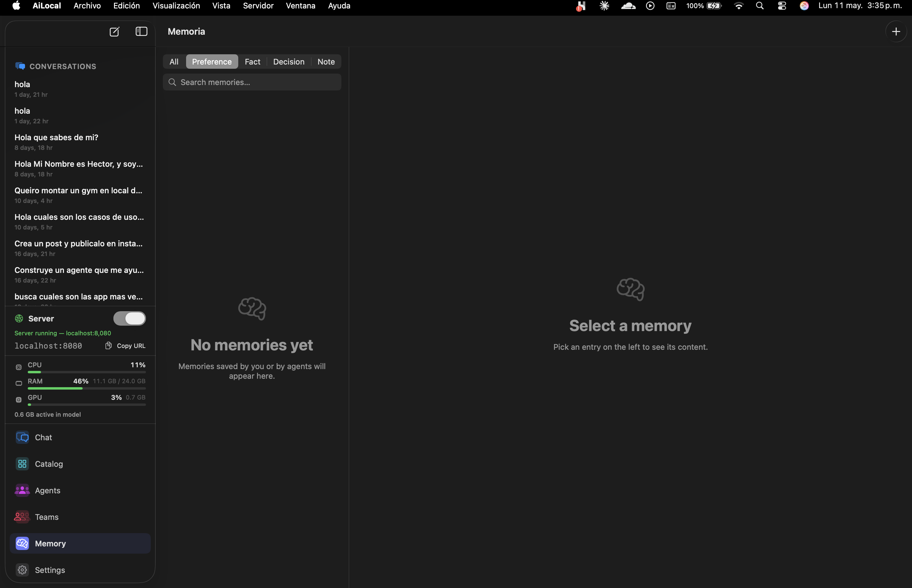
Task: Click the battery status icon
Action: 714,6
